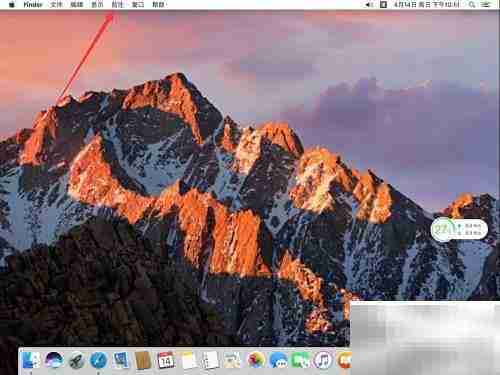Open the Apple menu

[11, 5]
